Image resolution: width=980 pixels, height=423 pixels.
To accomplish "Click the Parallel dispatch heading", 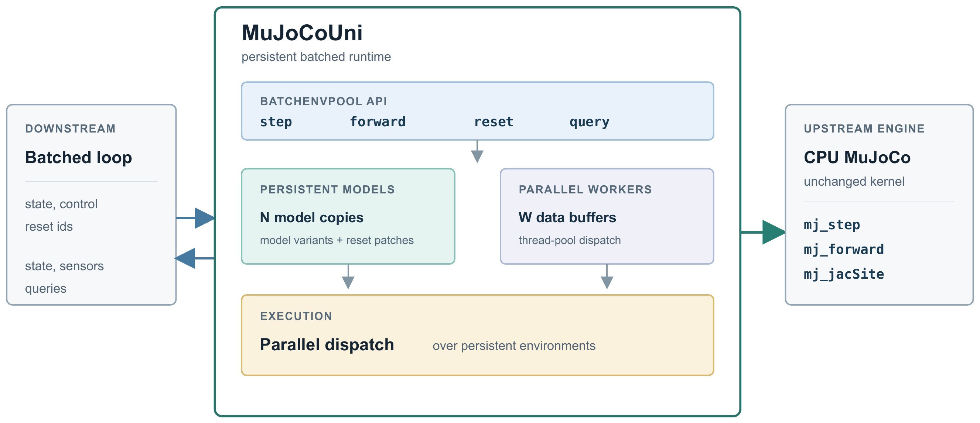I will pyautogui.click(x=327, y=345).
